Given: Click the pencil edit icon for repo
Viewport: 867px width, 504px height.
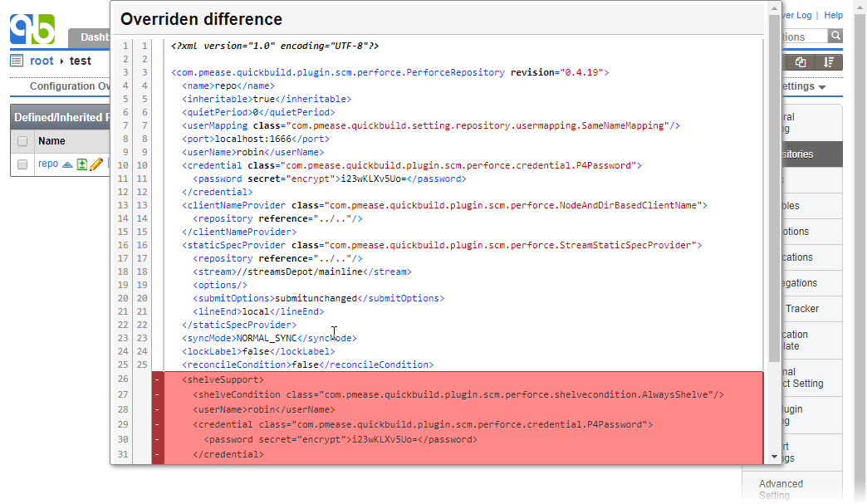Looking at the screenshot, I should tap(96, 164).
